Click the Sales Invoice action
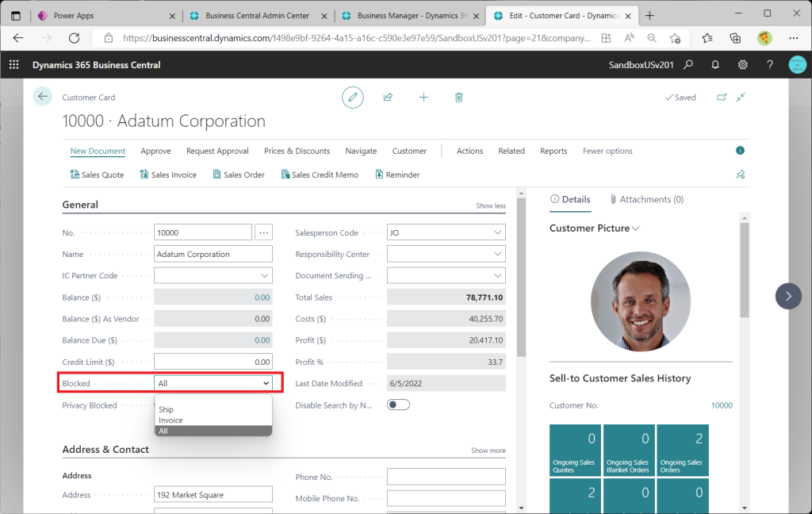This screenshot has height=514, width=812. coord(168,175)
